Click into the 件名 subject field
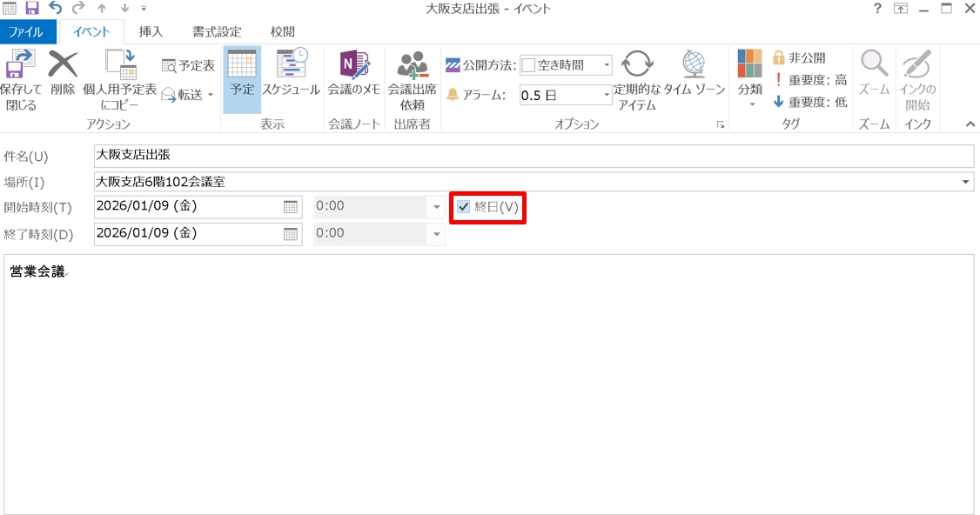The height and width of the screenshot is (515, 980). click(533, 156)
